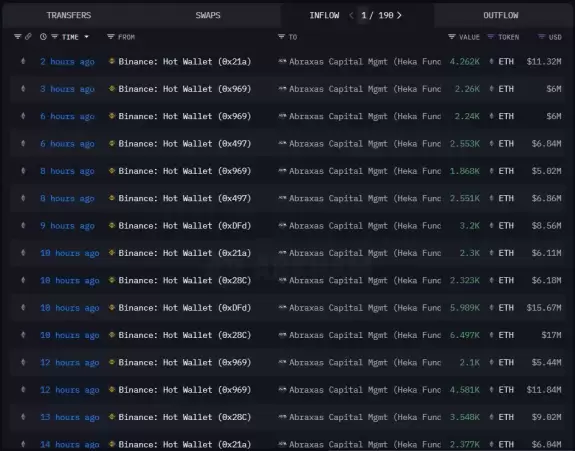
Task: Select the USD amount $5.02M
Action: click(x=546, y=171)
